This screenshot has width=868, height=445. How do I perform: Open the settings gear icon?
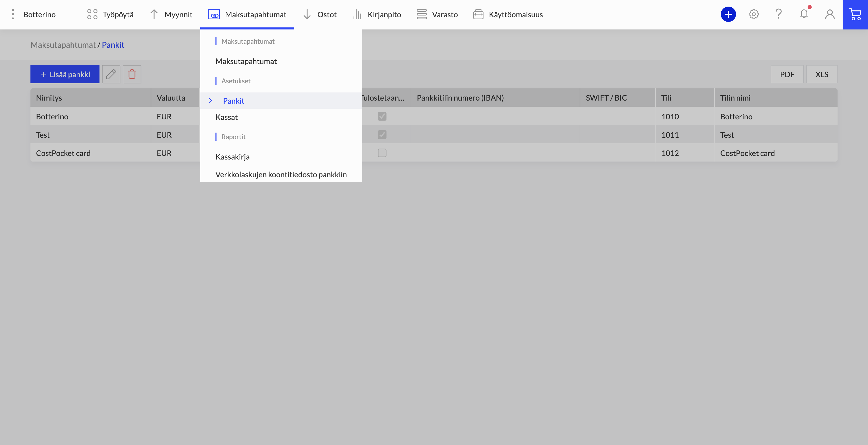pos(754,14)
